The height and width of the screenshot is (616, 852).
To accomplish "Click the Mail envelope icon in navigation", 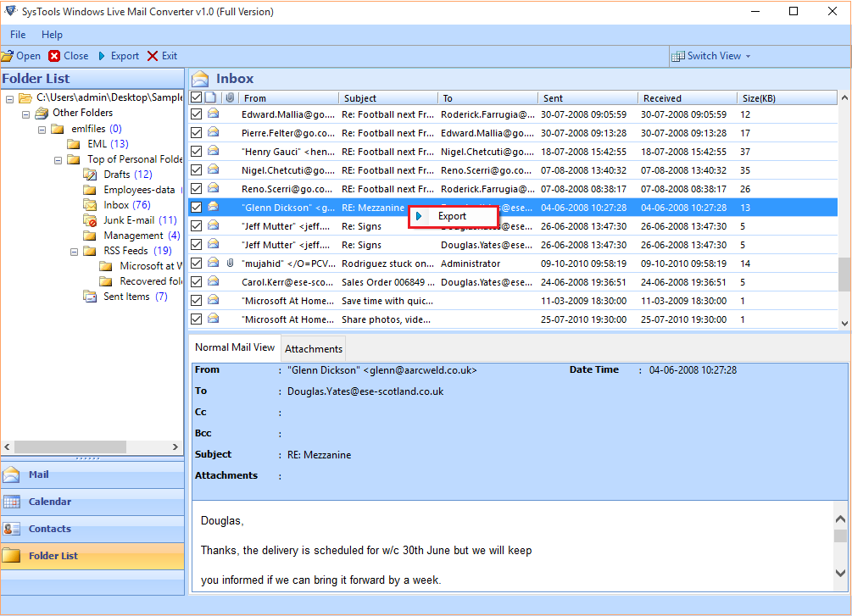I will click(x=11, y=474).
